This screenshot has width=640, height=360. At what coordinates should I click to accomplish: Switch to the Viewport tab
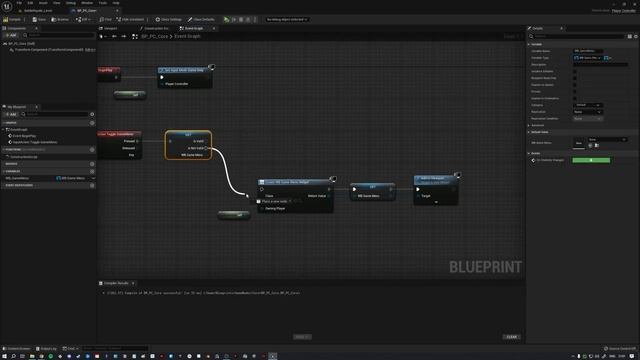click(x=109, y=28)
